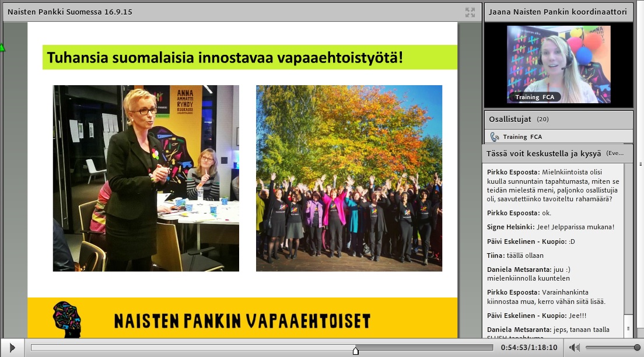The image size is (644, 357).
Task: Select Training FCA in the participants list
Action: pyautogui.click(x=559, y=137)
